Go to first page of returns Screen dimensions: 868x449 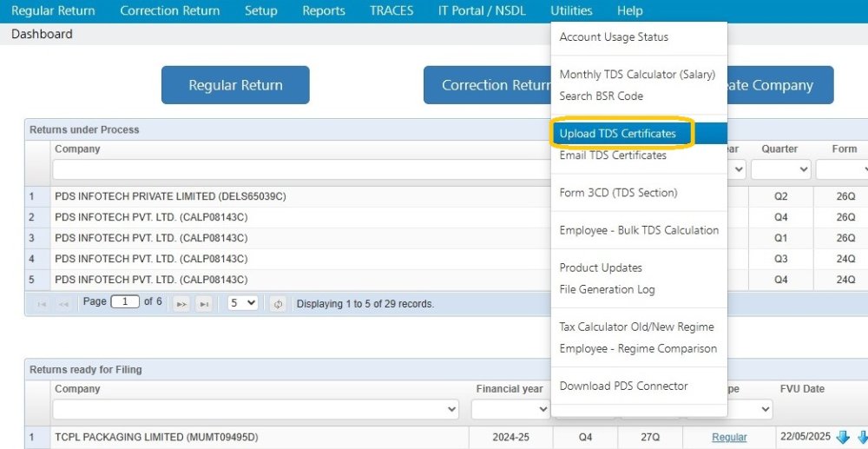click(x=41, y=304)
